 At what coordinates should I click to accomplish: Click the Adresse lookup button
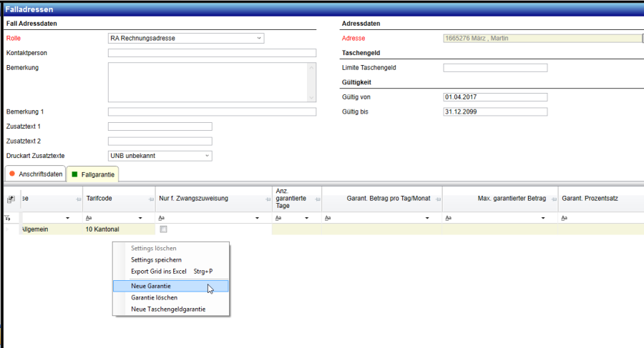(x=642, y=39)
